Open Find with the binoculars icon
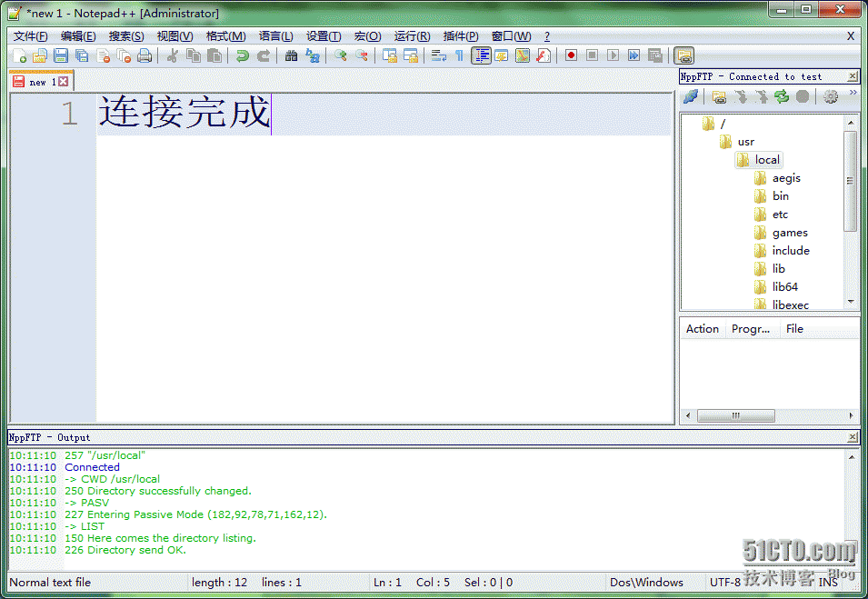This screenshot has height=599, width=868. click(291, 55)
